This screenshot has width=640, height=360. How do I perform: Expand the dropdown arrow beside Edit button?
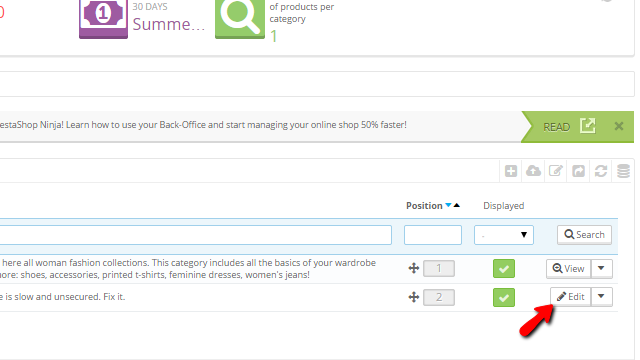coord(601,297)
